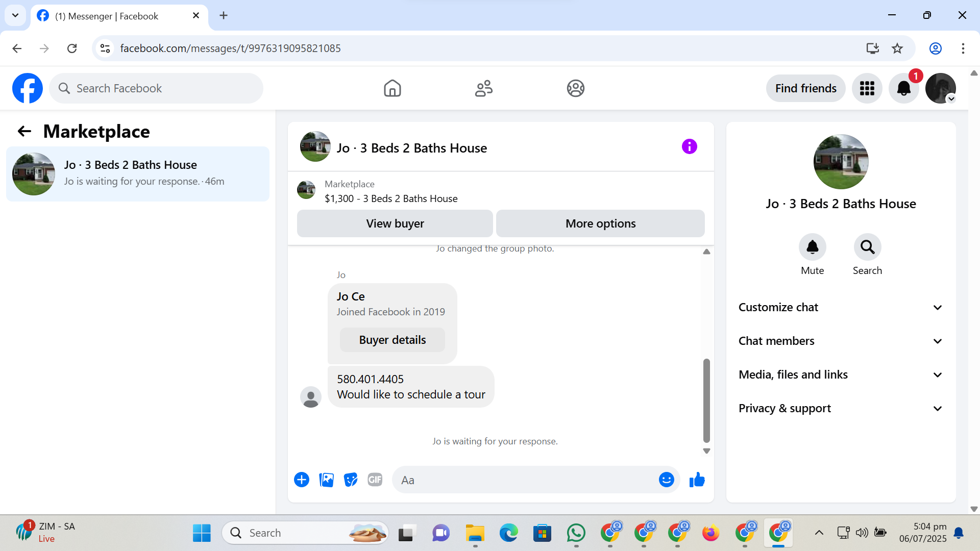Open Chrome profile icon in toolbar

pyautogui.click(x=936, y=48)
